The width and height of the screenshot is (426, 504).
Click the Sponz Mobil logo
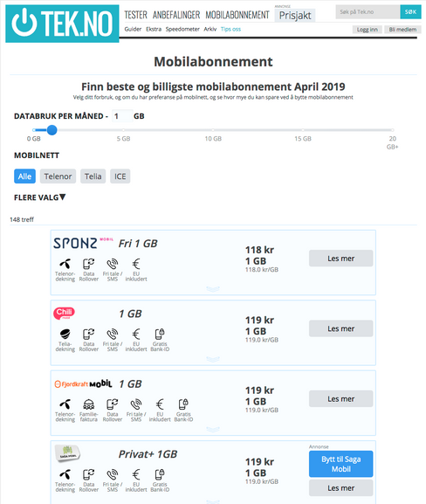83,244
